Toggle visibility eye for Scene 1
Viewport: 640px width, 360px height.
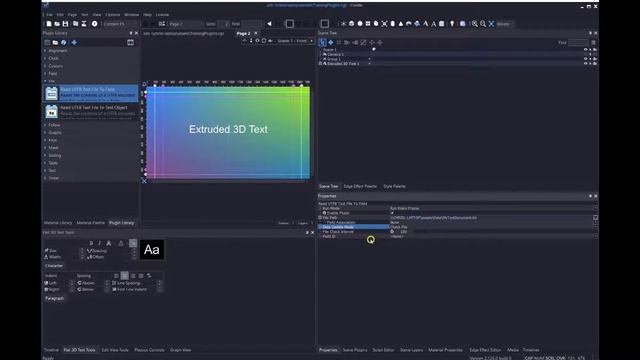click(585, 49)
